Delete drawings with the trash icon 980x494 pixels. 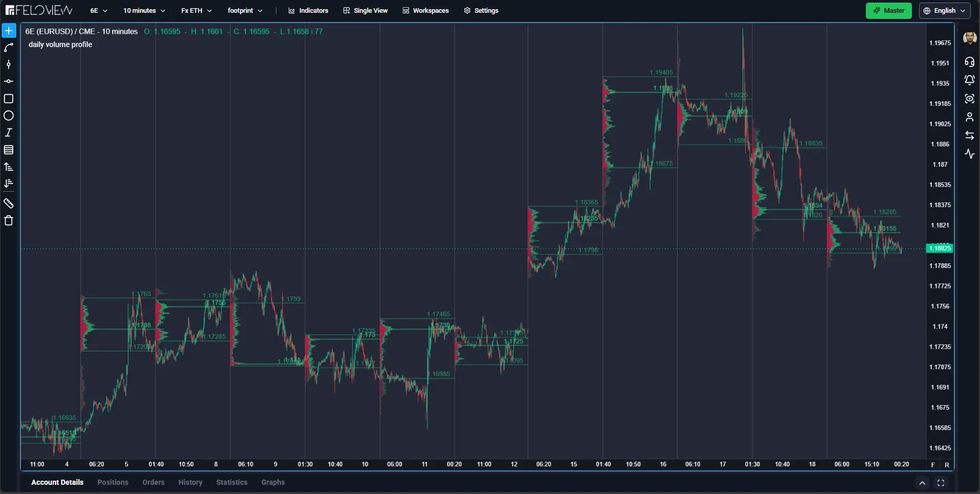[9, 220]
